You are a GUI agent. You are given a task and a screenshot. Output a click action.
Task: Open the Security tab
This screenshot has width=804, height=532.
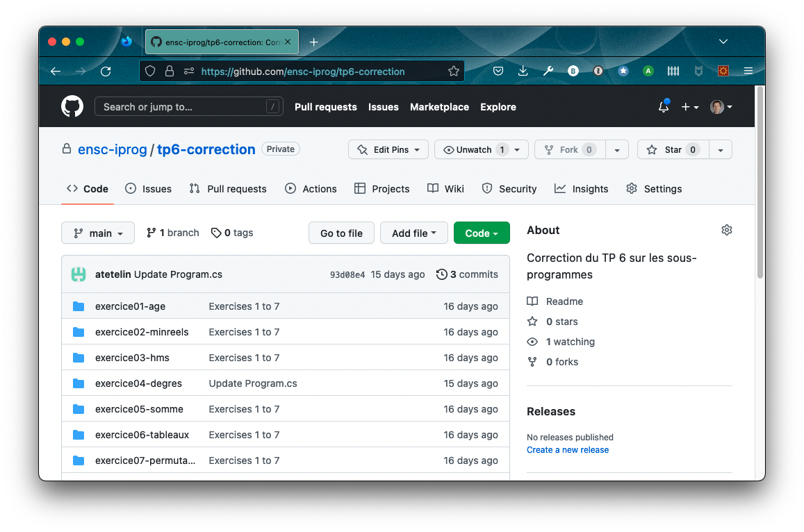coord(509,189)
